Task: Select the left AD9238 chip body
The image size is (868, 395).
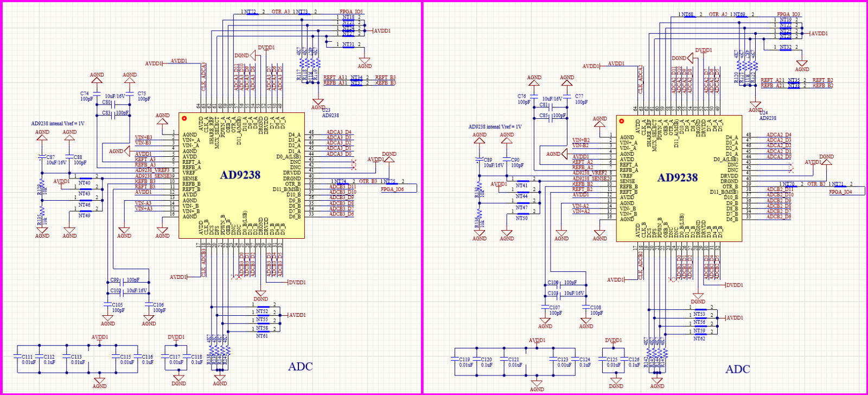Action: (x=240, y=175)
